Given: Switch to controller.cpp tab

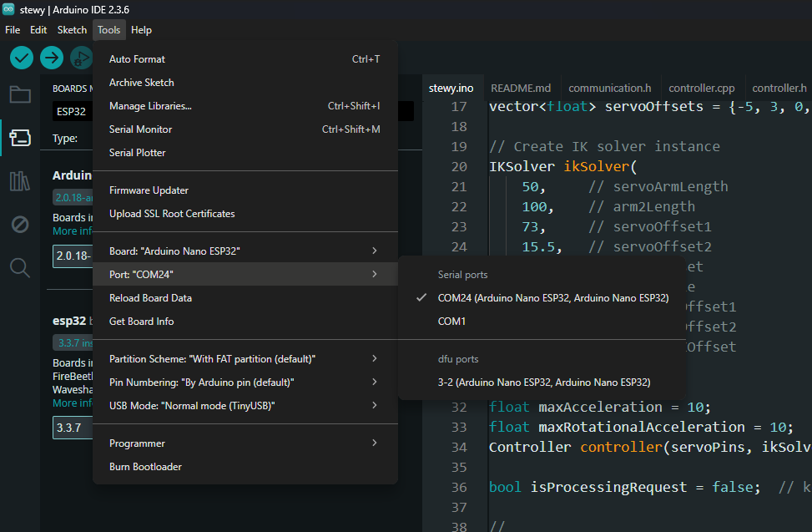Looking at the screenshot, I should [702, 88].
